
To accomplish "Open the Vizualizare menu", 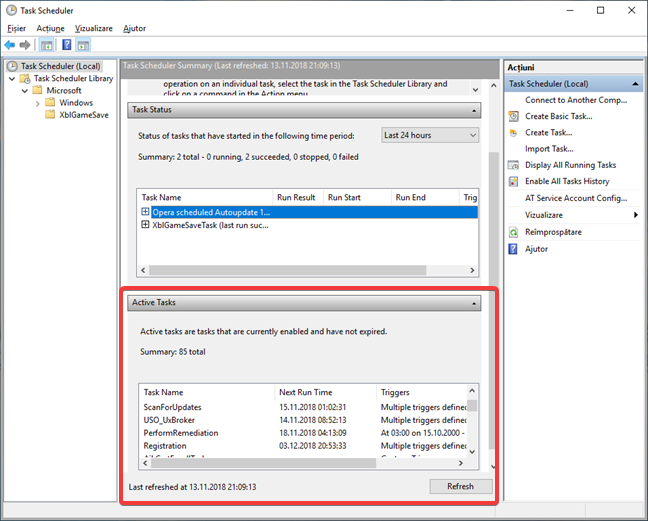I will coord(94,29).
